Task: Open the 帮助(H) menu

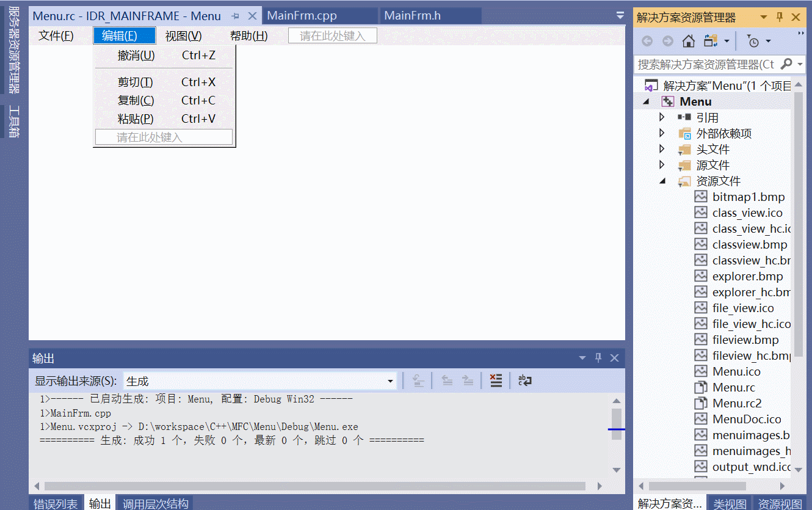Action: [248, 36]
